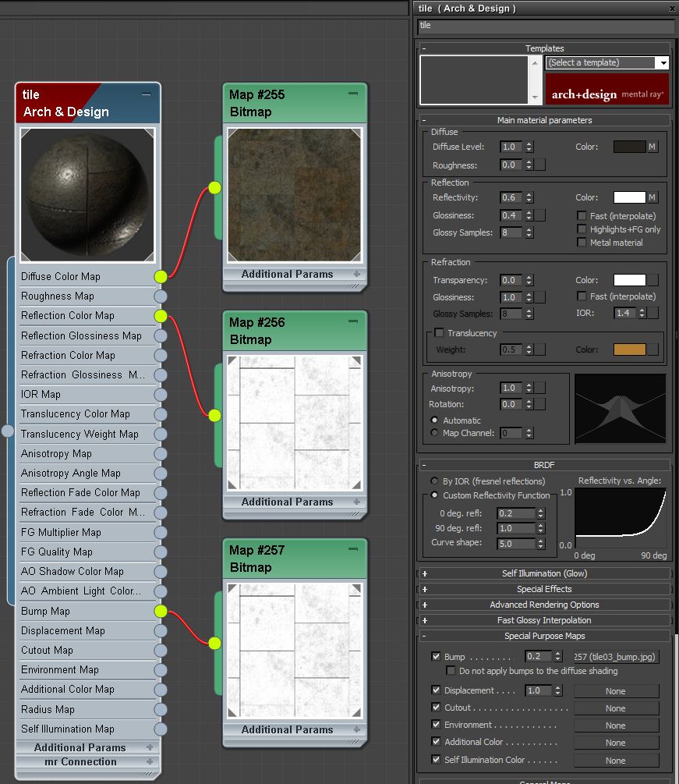Click the Cutout Map socket
The image size is (679, 784).
pos(161,650)
